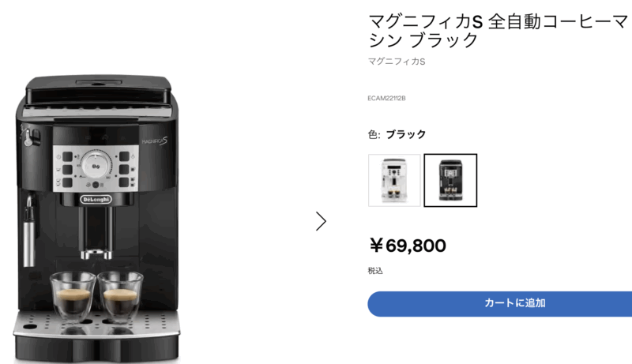This screenshot has width=632, height=364.
Task: Click the bean hopper lid on the machine top
Action: pyautogui.click(x=99, y=89)
